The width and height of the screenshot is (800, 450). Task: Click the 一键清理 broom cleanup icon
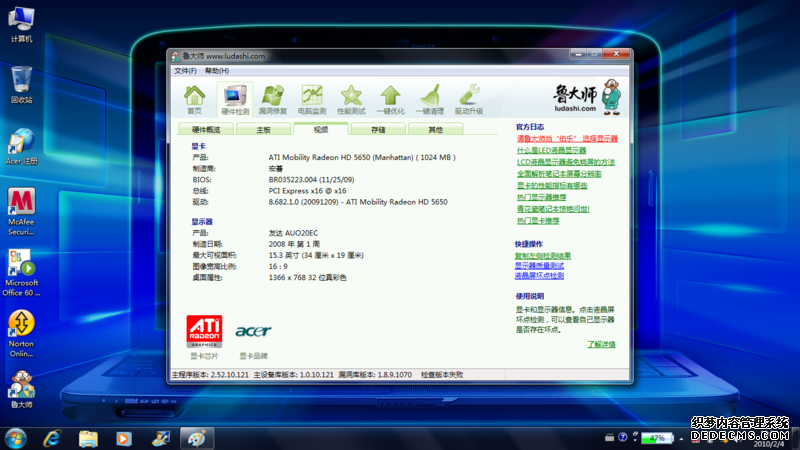click(x=430, y=99)
